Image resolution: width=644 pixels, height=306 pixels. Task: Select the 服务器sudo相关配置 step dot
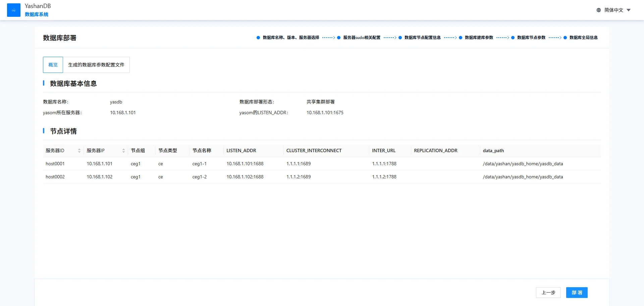(x=339, y=38)
